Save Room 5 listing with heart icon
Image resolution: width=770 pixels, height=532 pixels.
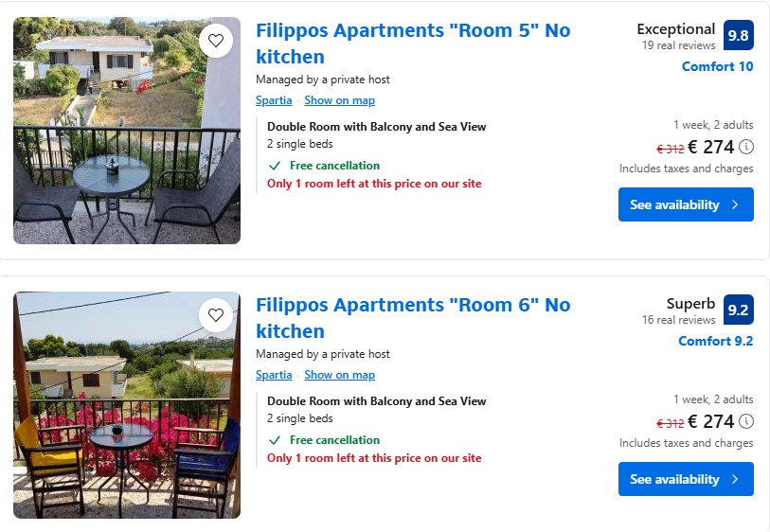point(216,41)
